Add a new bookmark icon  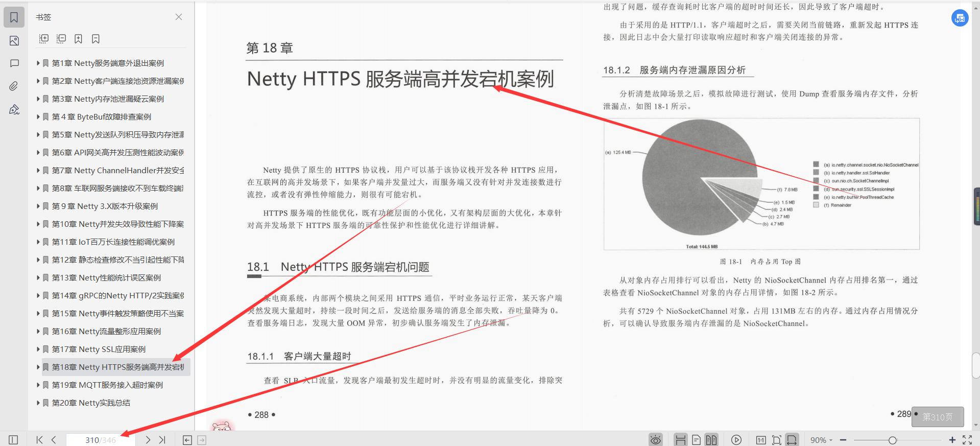click(x=78, y=39)
